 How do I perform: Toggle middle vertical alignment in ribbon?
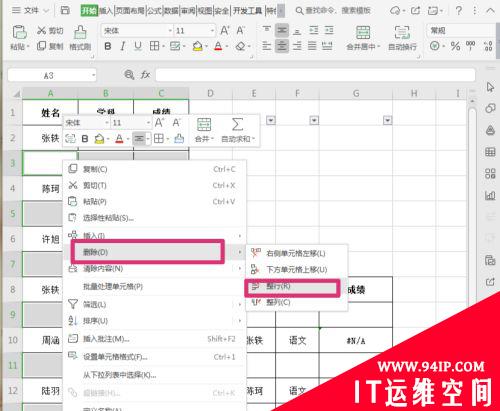tap(282, 30)
